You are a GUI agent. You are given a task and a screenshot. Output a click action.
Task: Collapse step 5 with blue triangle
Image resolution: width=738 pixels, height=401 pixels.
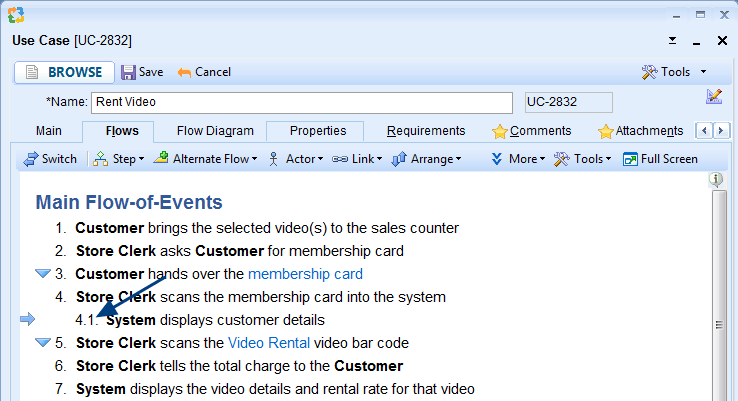click(x=42, y=342)
